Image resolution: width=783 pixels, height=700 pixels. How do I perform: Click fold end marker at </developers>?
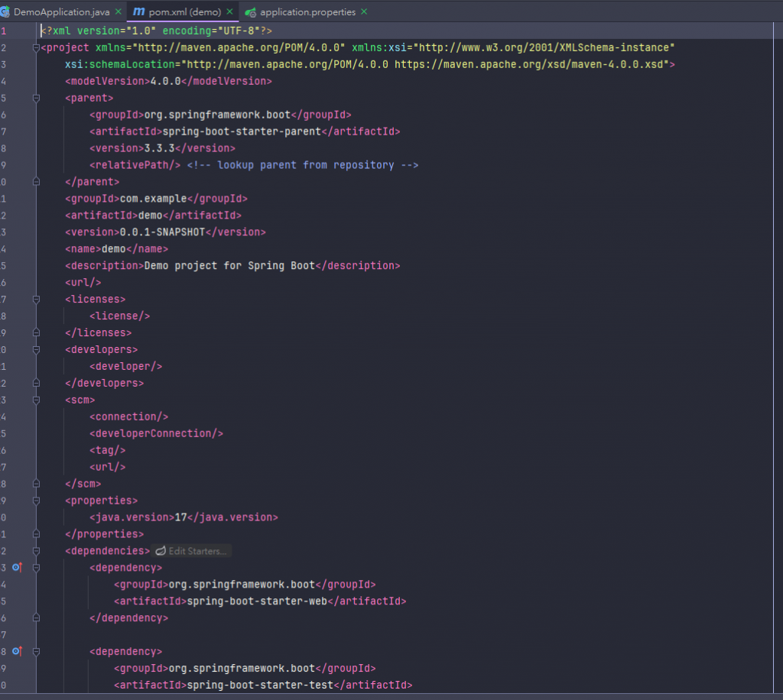coord(36,383)
